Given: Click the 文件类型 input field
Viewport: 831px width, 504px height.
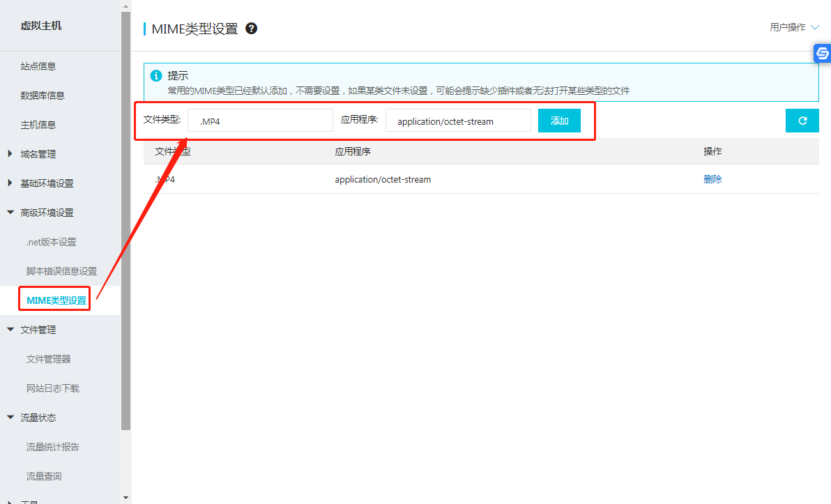Looking at the screenshot, I should 260,121.
